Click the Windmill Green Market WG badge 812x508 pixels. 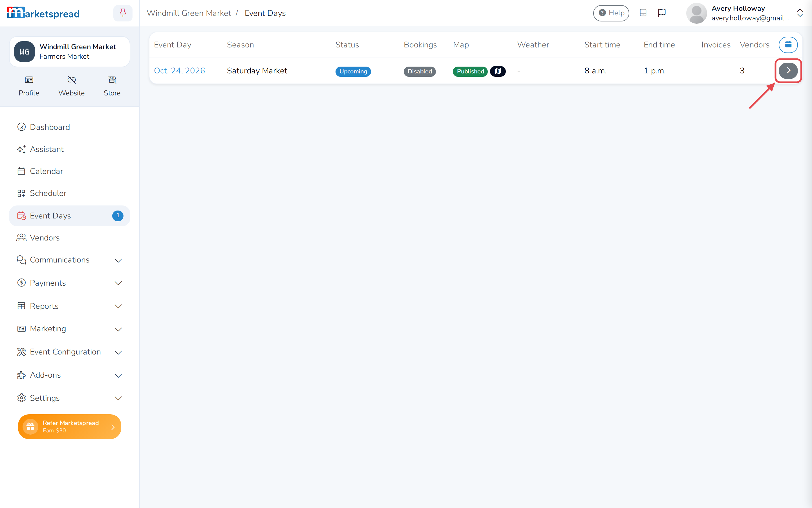coord(25,52)
